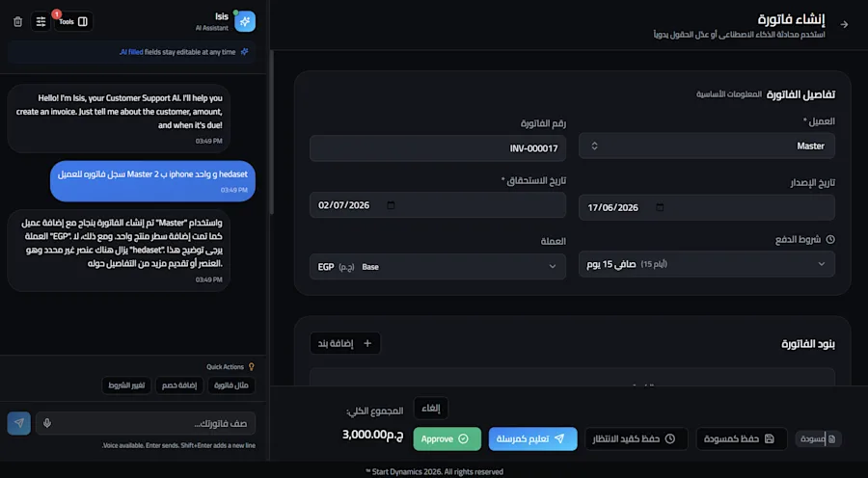Expand the العملة dropdown showing EGP

coord(437,267)
